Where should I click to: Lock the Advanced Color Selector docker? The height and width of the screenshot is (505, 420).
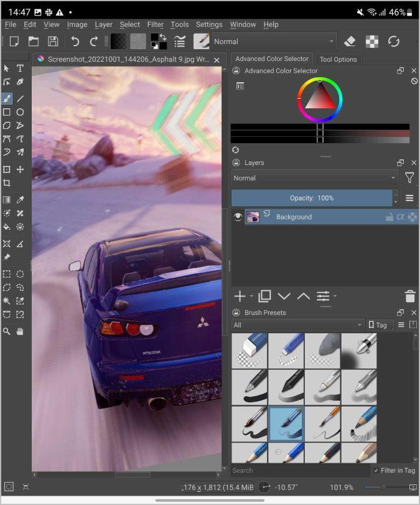point(236,71)
